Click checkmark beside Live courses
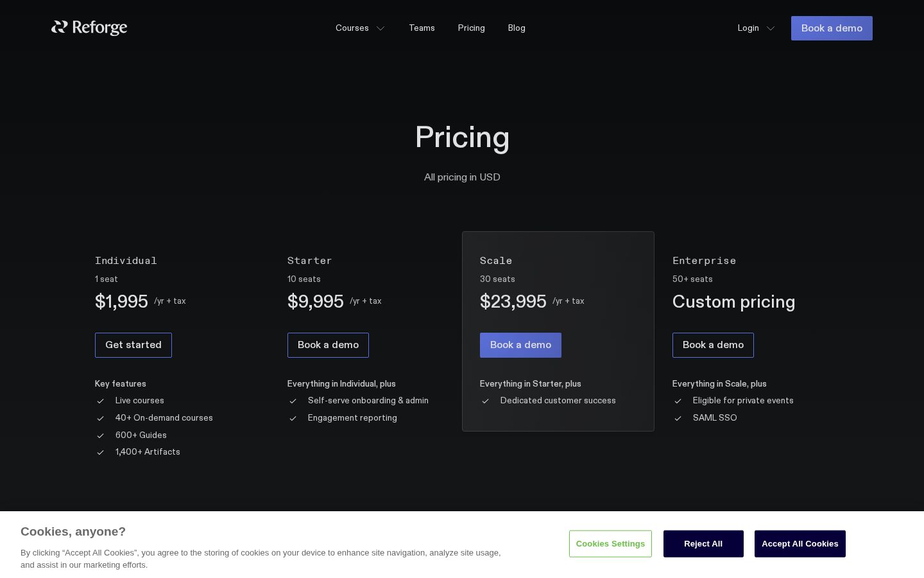The image size is (924, 578). click(100, 401)
